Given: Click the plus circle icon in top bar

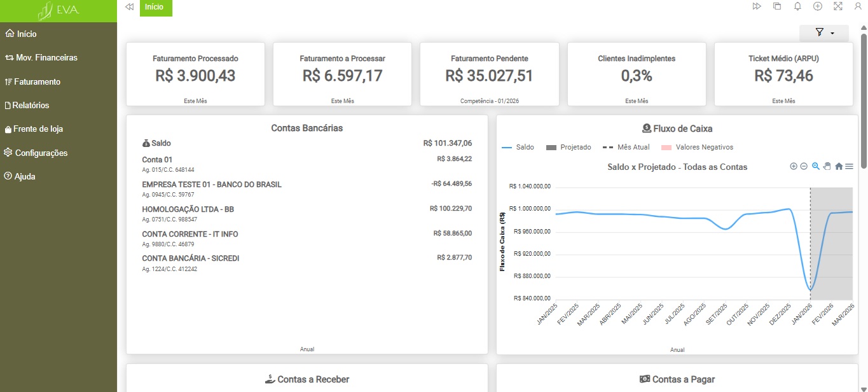Looking at the screenshot, I should [818, 6].
